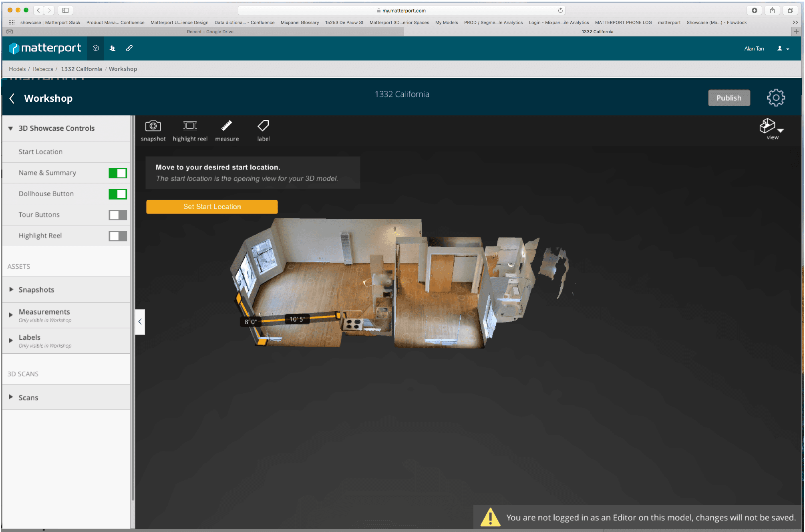805x532 pixels.
Task: Click the Set Start Location button
Action: coord(212,207)
